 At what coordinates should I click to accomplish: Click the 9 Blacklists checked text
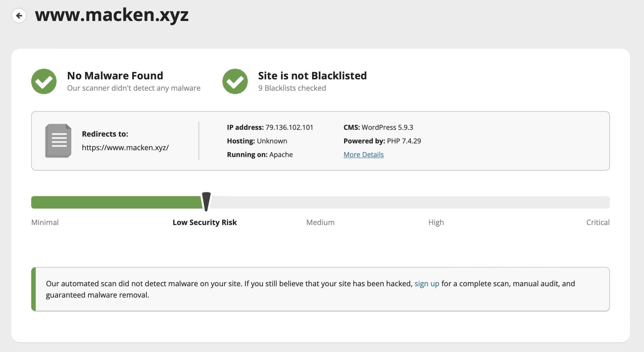point(292,88)
